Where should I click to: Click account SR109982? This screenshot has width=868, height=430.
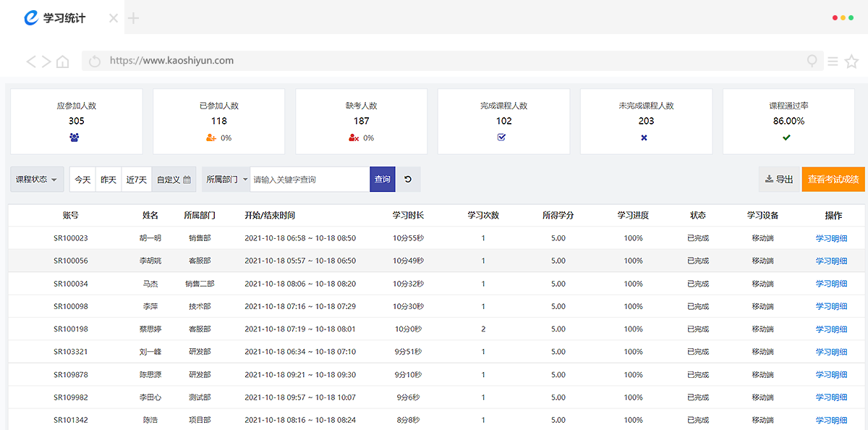pos(71,397)
